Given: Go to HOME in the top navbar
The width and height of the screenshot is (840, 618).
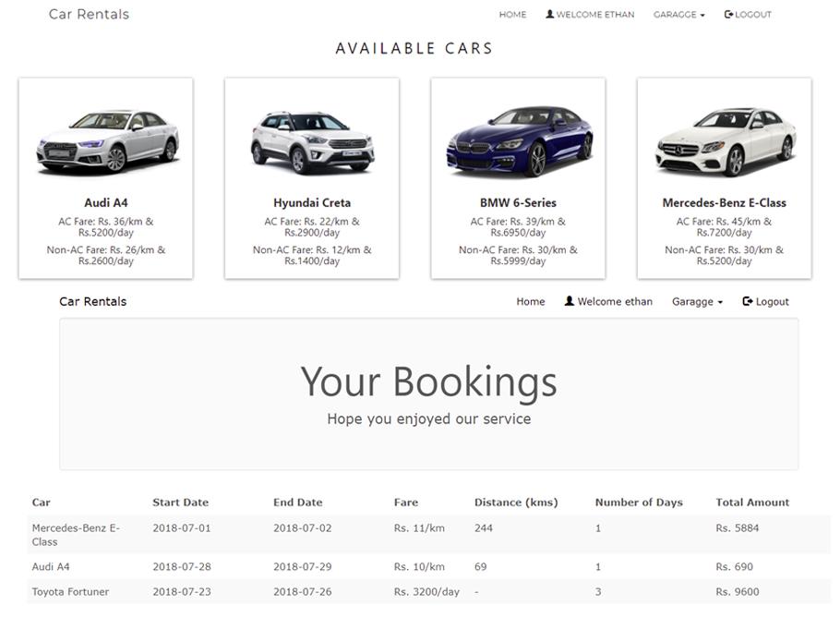Looking at the screenshot, I should click(x=512, y=15).
